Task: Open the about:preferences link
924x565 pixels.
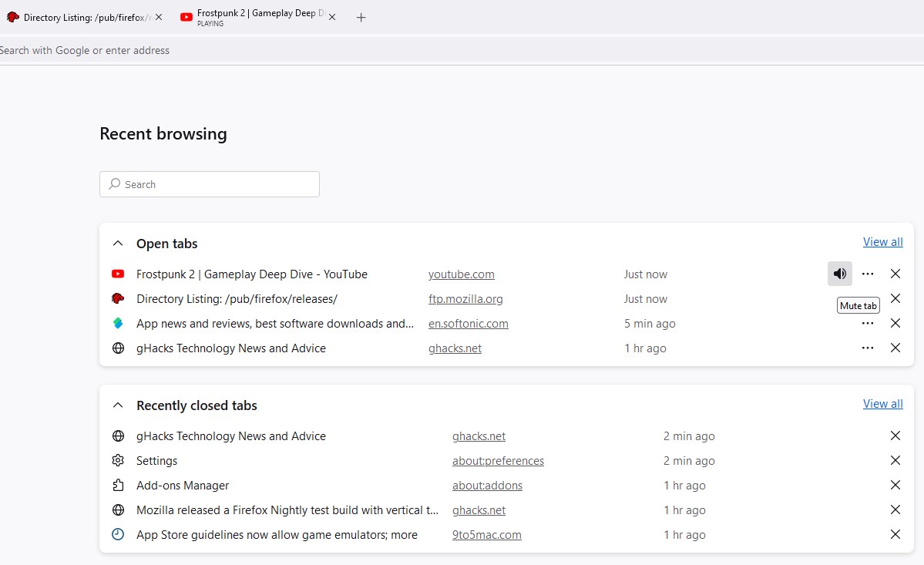Action: [498, 460]
